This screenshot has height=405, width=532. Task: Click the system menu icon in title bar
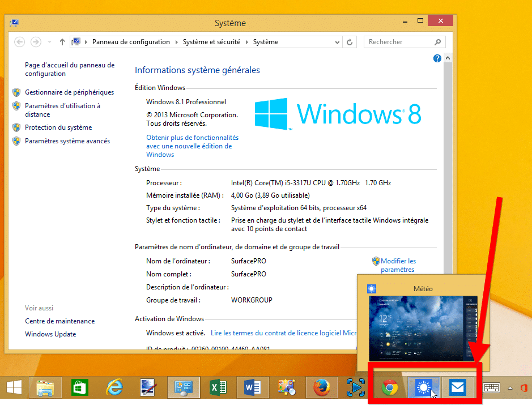pyautogui.click(x=14, y=23)
